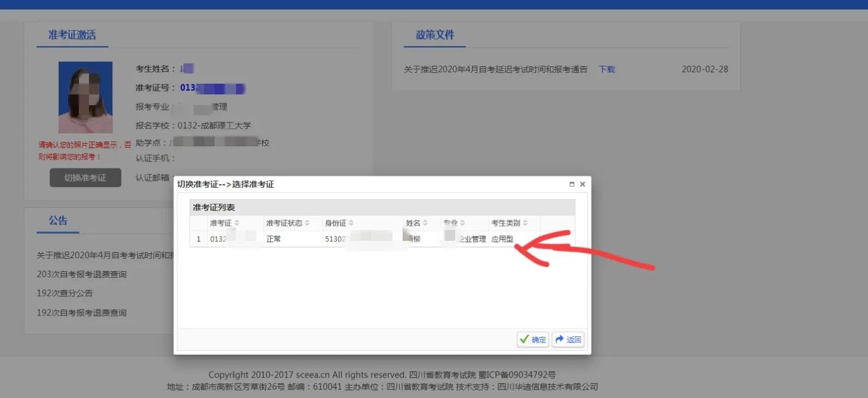The width and height of the screenshot is (868, 398).
Task: Open the 政策文件 tab heading
Action: tap(435, 35)
